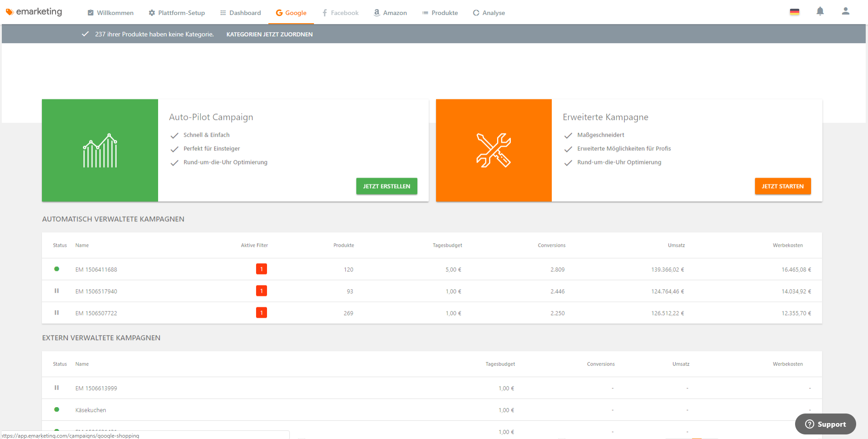868x439 pixels.
Task: Click the Erweiterte Kampagne heading
Action: click(x=606, y=117)
